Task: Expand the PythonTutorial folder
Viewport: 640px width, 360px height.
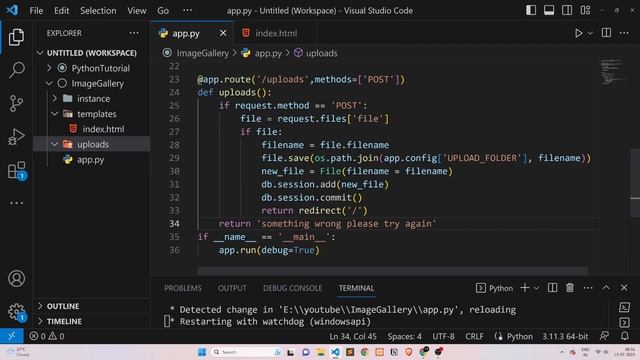Action: (91, 68)
